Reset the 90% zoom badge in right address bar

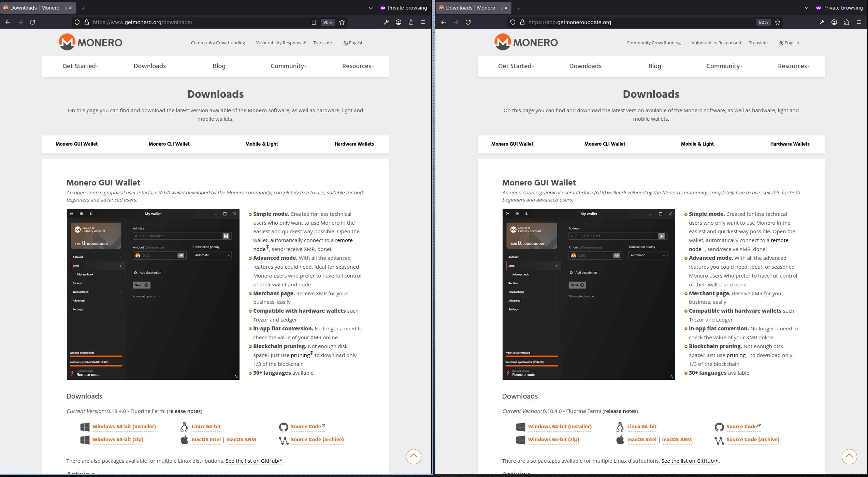pyautogui.click(x=763, y=22)
